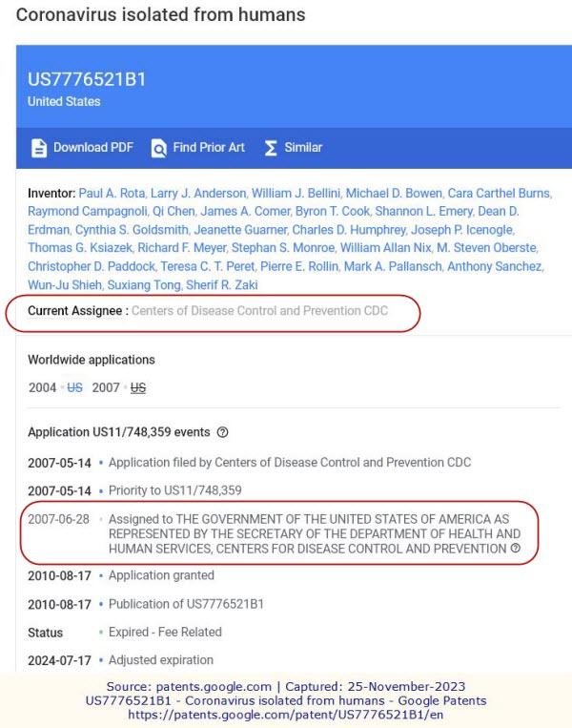
Task: Open inventor William J. Bellini link
Action: tap(296, 193)
